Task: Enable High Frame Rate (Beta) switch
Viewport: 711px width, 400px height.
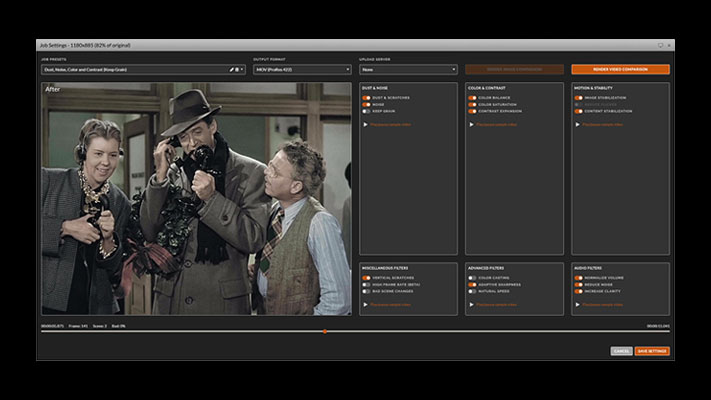Action: point(366,284)
